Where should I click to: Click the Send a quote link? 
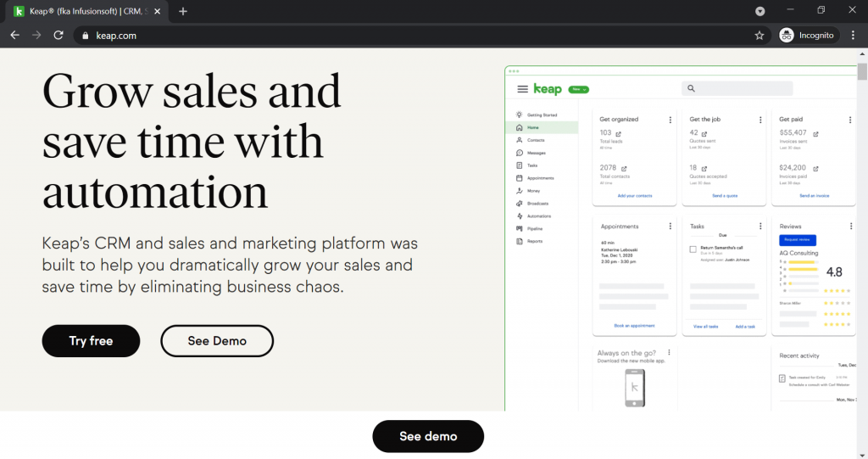tap(725, 196)
